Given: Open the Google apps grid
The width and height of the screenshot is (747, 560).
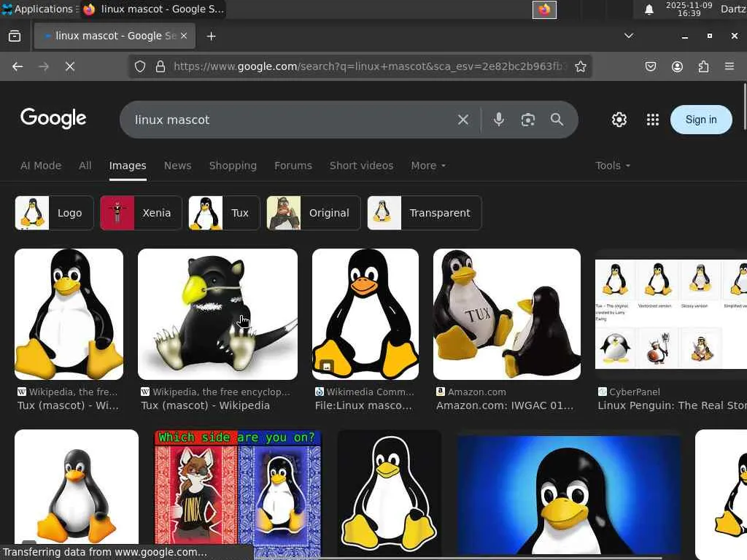Looking at the screenshot, I should [653, 120].
